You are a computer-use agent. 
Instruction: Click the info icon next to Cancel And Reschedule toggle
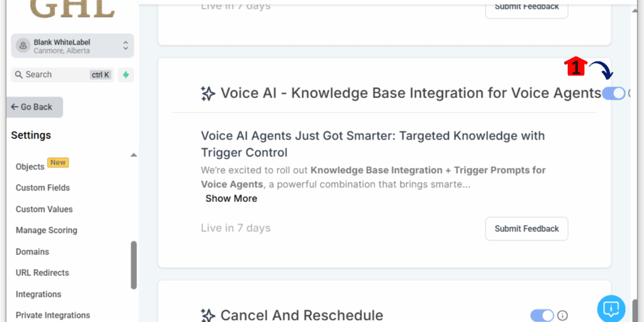coord(562,316)
